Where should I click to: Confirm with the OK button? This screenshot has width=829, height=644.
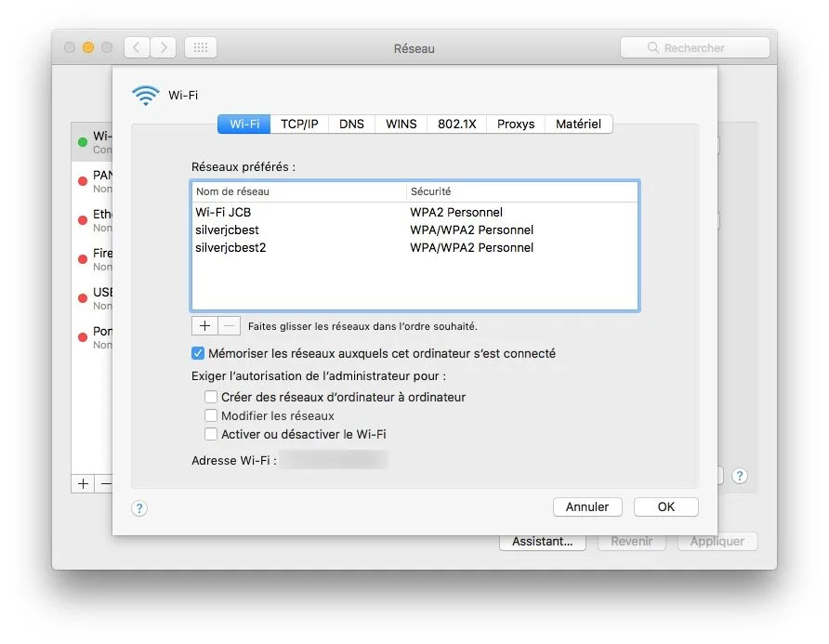[x=665, y=506]
